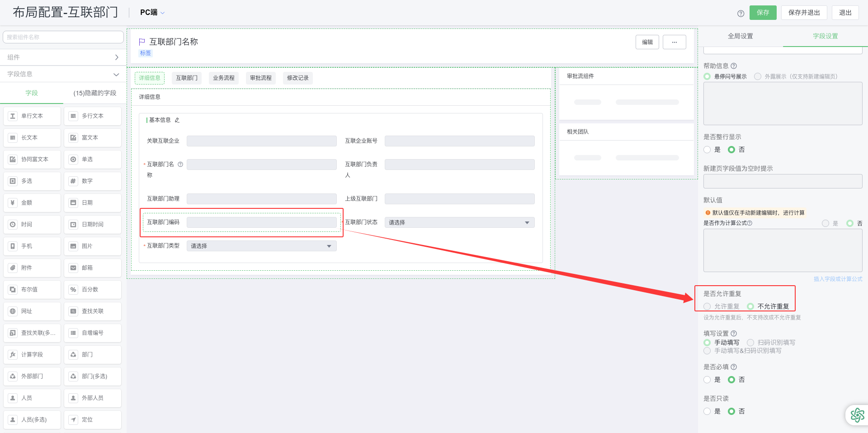Click the 日期 calendar icon
This screenshot has height=433, width=868.
tap(73, 203)
